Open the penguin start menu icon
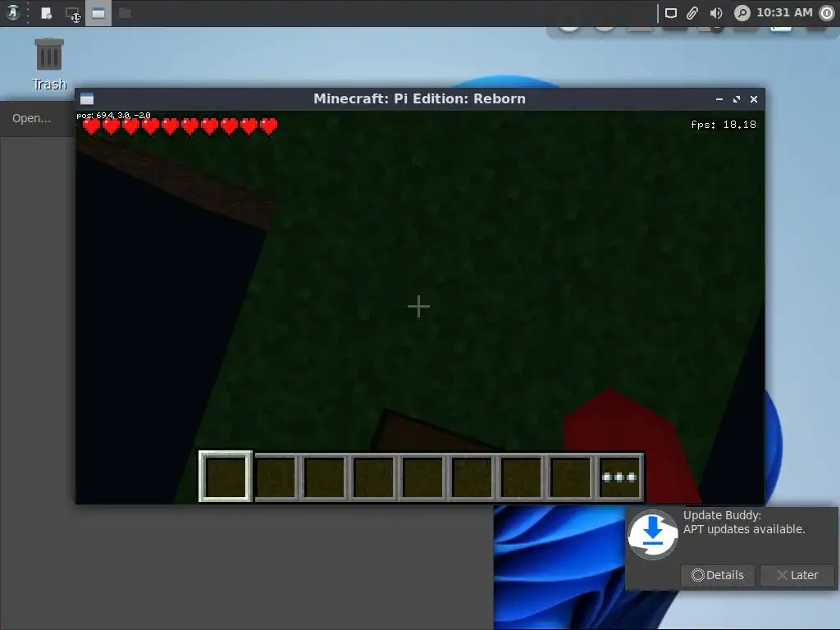Screen dimensions: 840x630 point(13,12)
